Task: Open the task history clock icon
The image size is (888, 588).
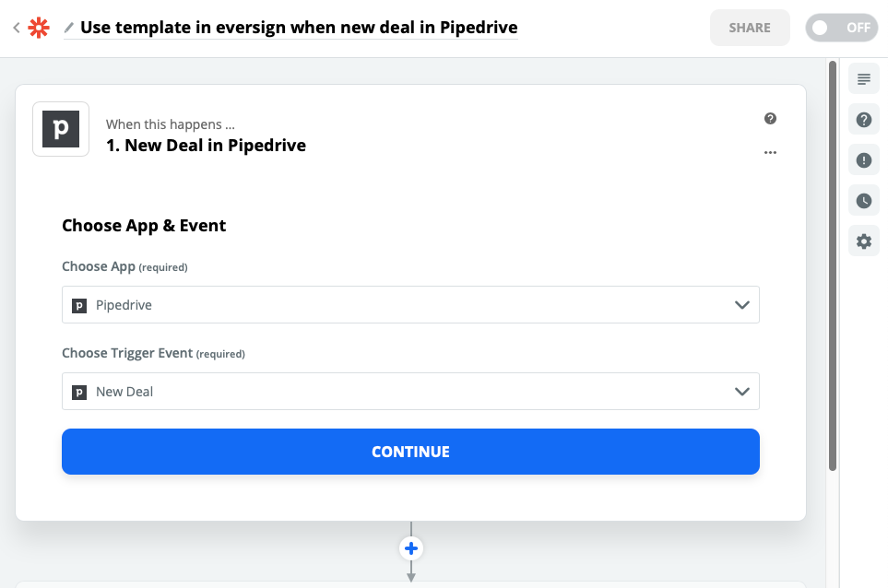Action: click(x=864, y=201)
